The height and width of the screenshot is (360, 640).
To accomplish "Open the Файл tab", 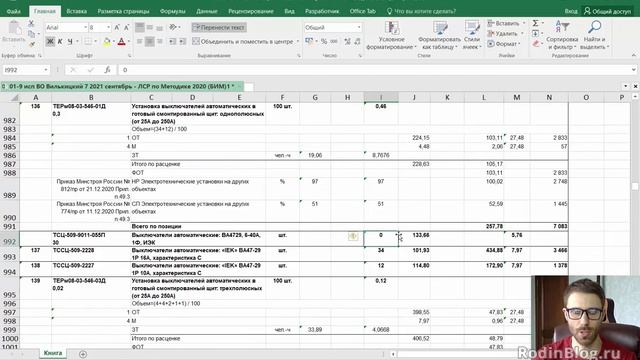I will (13, 11).
